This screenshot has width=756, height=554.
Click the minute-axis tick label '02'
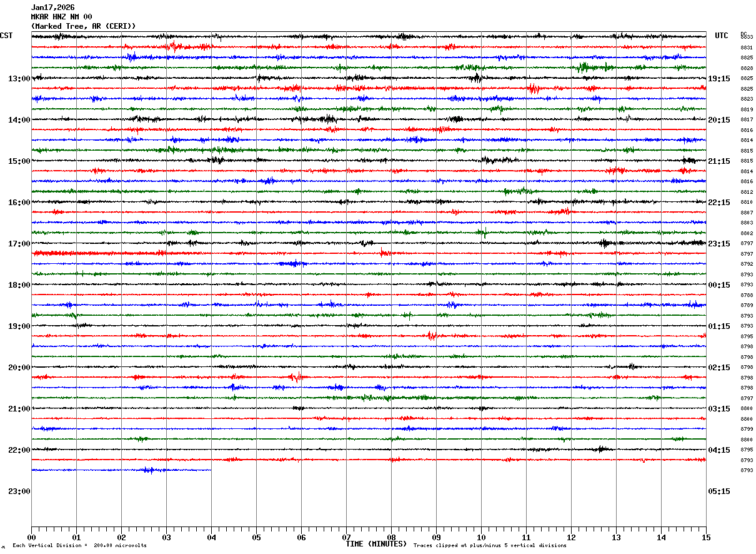point(121,538)
